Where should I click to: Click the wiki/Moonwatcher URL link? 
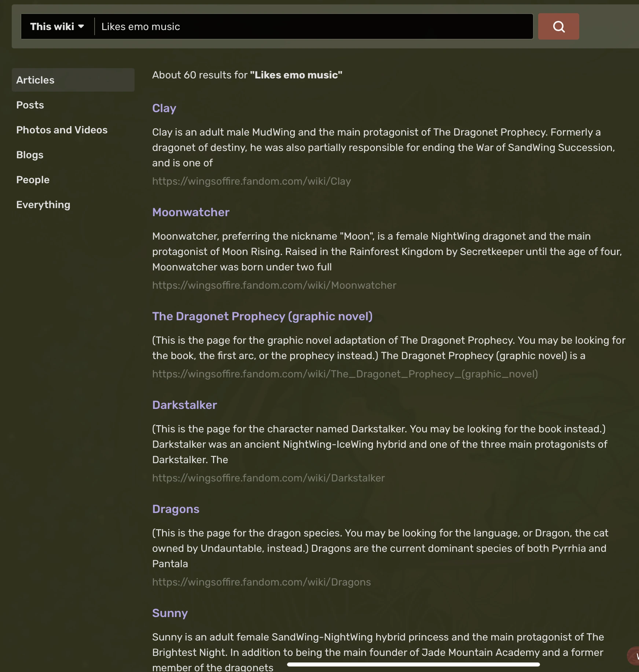pyautogui.click(x=274, y=285)
